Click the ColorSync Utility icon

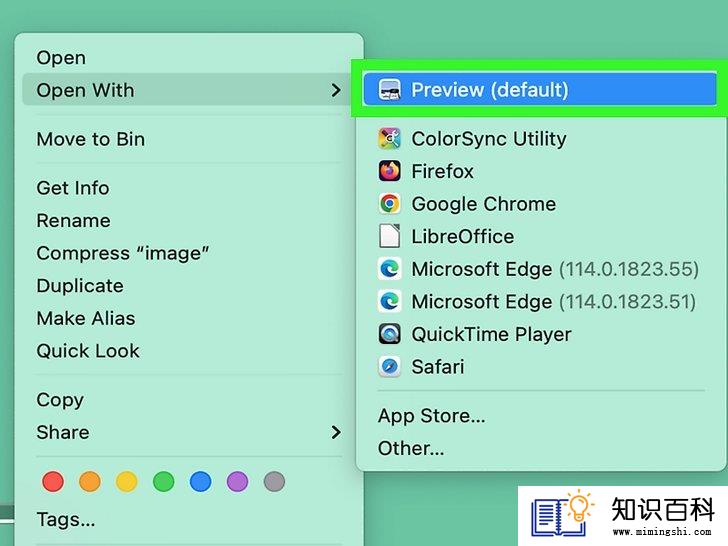click(x=390, y=138)
